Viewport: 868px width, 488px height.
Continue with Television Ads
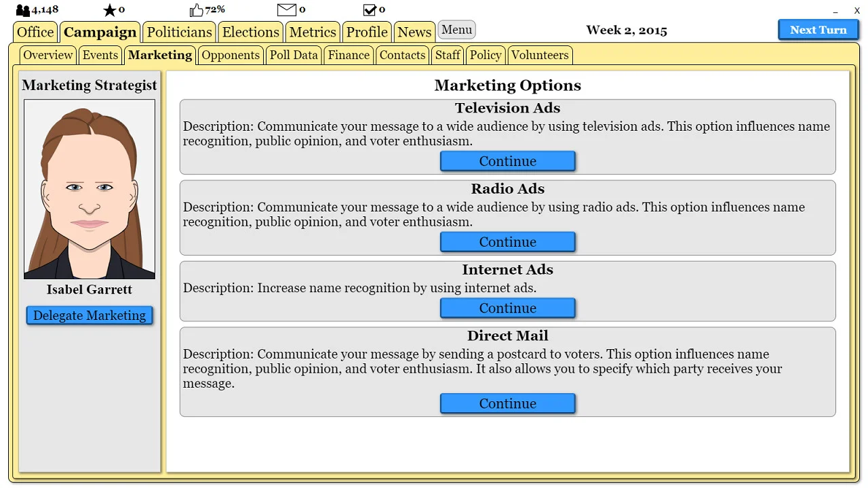click(507, 161)
